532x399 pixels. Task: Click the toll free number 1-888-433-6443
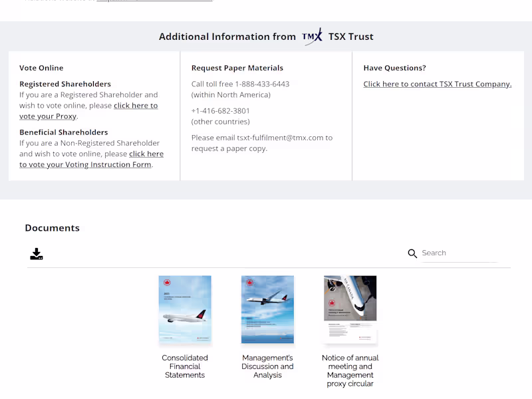point(262,84)
